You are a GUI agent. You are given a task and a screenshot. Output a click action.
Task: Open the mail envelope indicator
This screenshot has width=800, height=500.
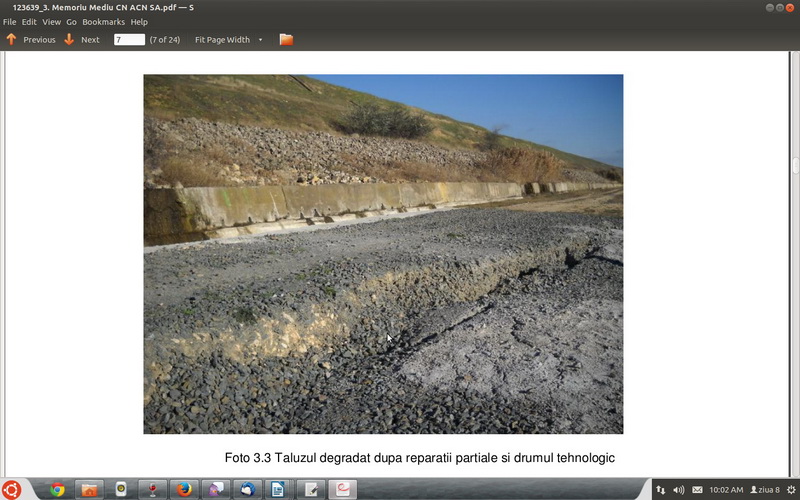(x=697, y=490)
